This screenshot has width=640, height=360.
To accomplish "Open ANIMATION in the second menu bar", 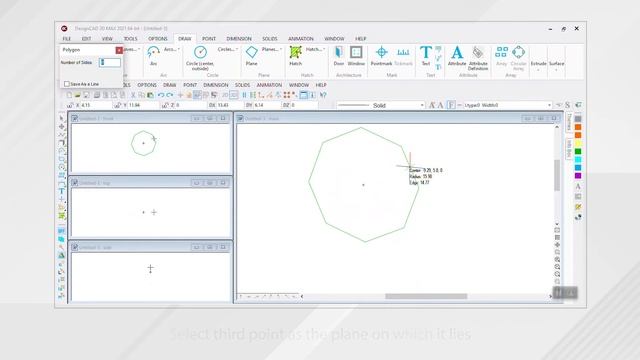I will click(x=269, y=85).
